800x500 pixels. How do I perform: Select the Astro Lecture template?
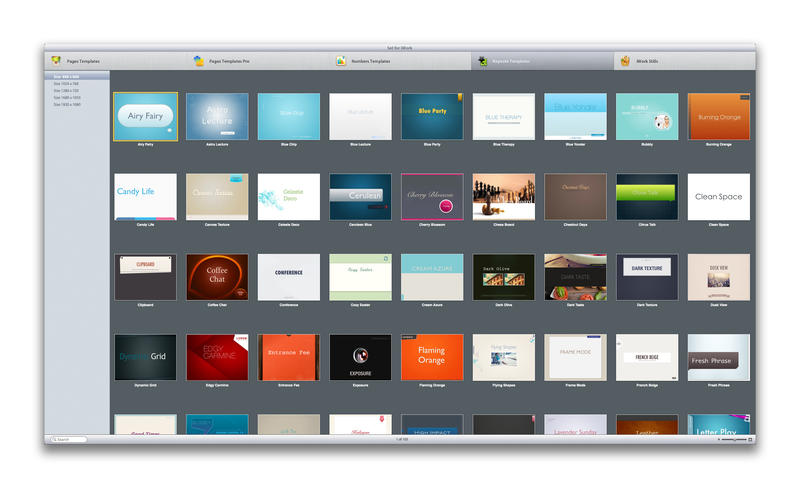click(217, 116)
